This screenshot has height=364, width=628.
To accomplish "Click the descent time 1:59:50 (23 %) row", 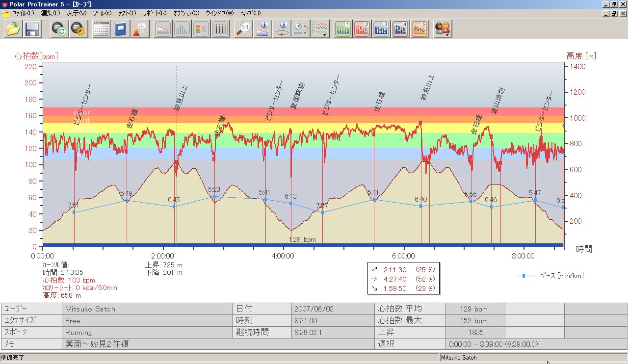I will 403,288.
